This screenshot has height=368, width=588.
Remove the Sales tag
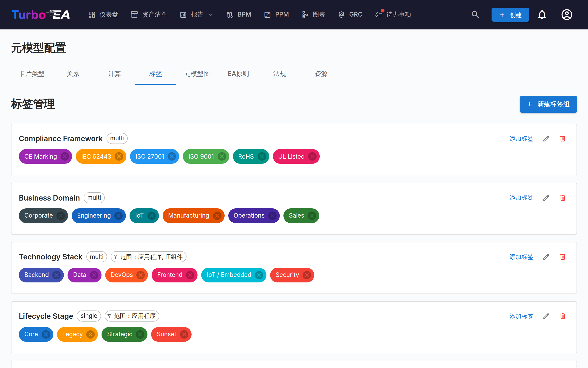pos(312,216)
